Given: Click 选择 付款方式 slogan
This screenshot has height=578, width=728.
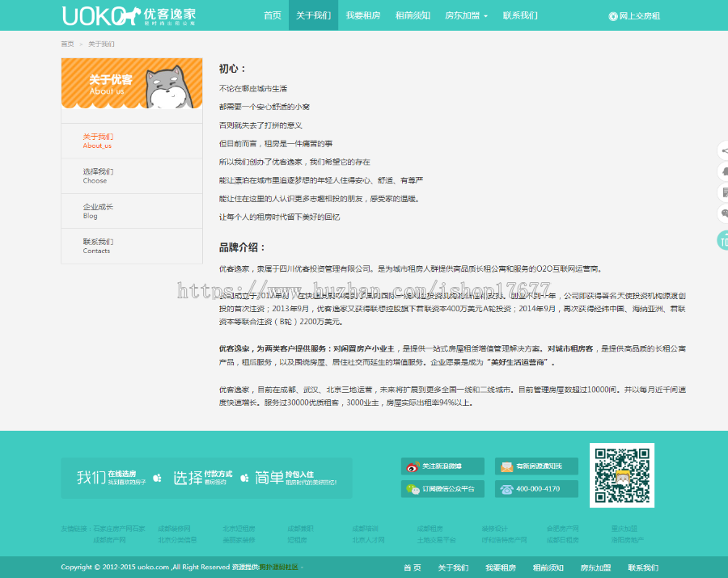Looking at the screenshot, I should pyautogui.click(x=203, y=478).
